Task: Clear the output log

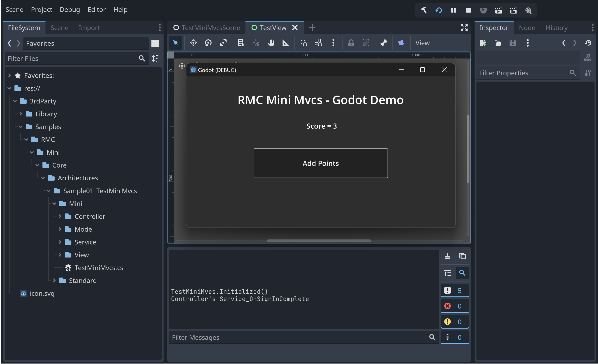Action: (448, 256)
